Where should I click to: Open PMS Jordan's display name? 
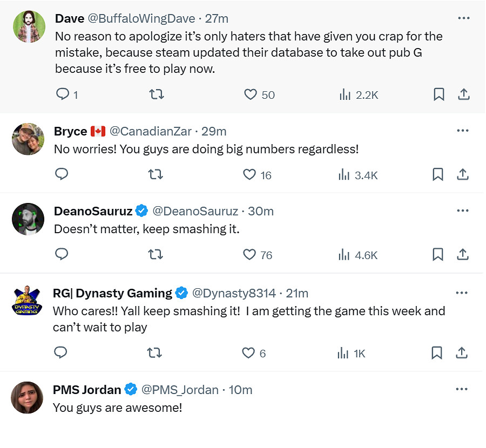[86, 390]
